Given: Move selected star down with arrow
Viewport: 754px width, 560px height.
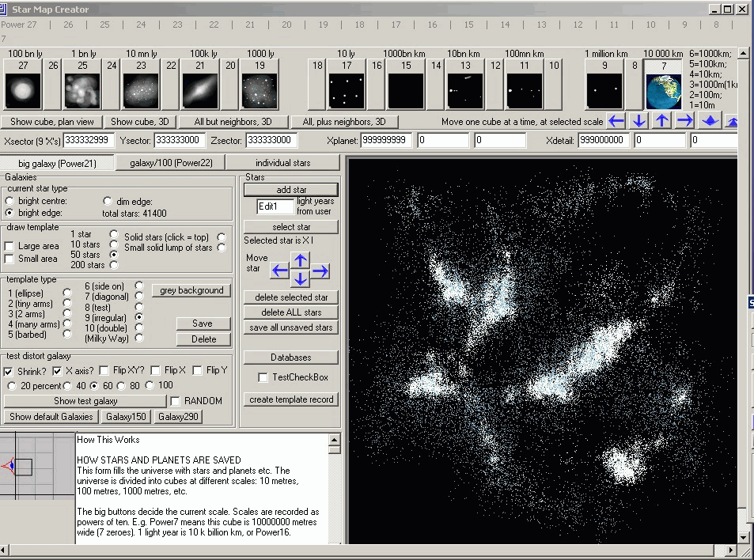Looking at the screenshot, I should pos(301,280).
